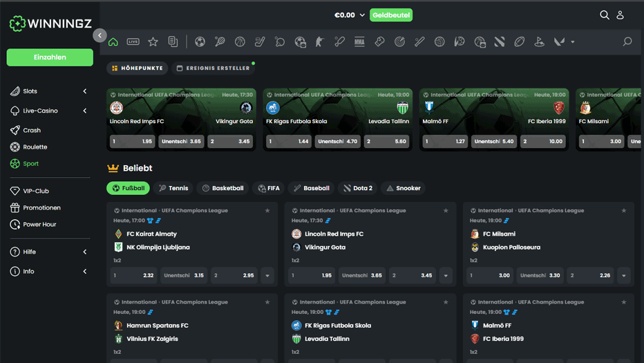Select the Valorant icon
This screenshot has width=644, height=363.
click(560, 41)
